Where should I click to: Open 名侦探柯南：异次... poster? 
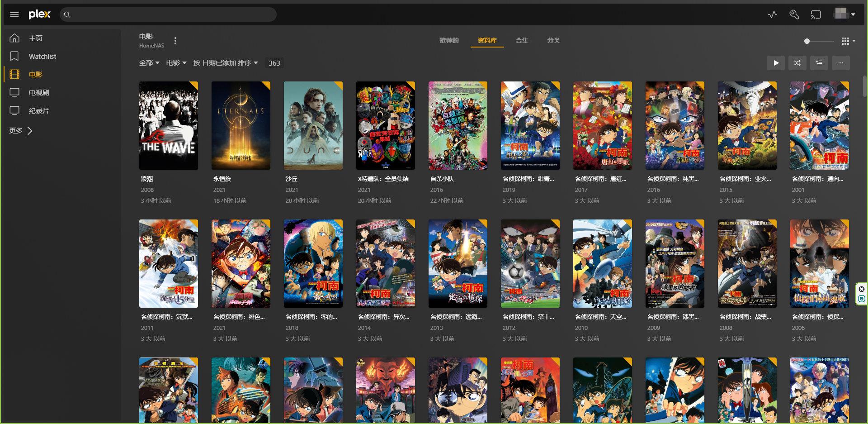coord(386,263)
